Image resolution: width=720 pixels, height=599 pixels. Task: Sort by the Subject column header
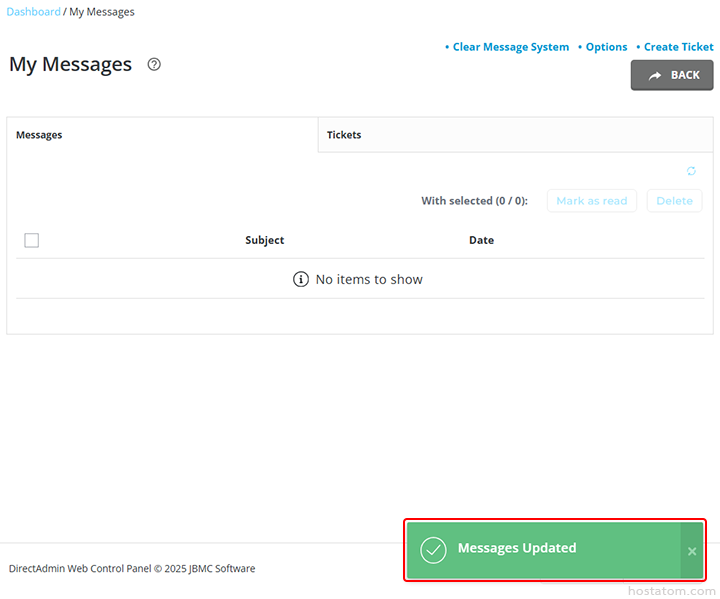click(x=265, y=240)
